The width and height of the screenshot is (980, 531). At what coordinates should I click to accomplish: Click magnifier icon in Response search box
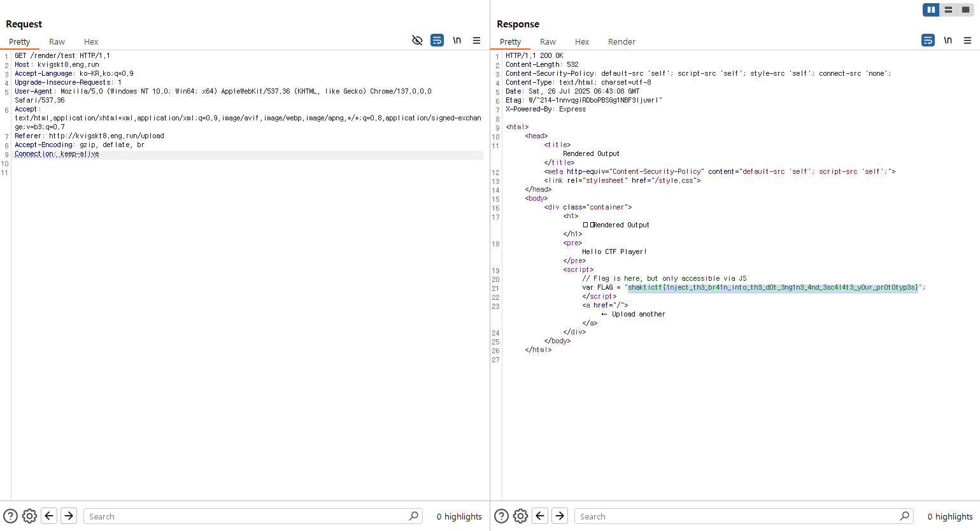click(905, 516)
